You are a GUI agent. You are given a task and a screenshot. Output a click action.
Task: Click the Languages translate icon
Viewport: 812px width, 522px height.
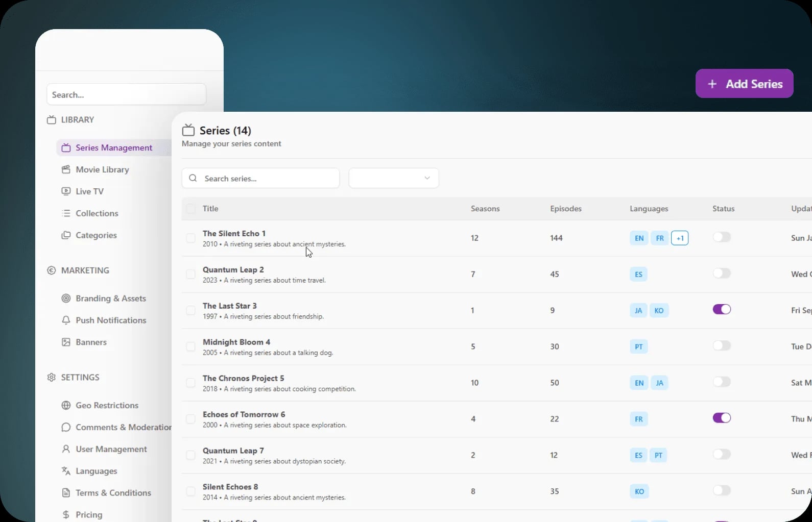click(66, 471)
